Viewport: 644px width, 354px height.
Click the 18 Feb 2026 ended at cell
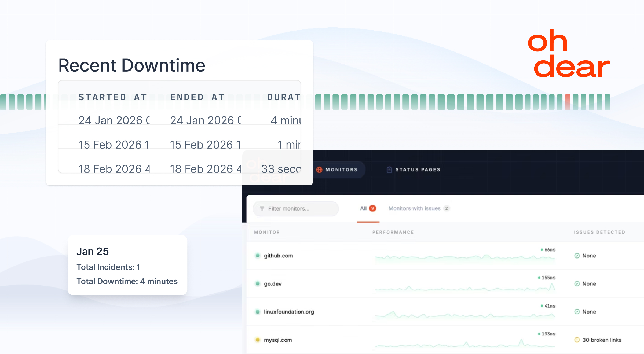205,169
